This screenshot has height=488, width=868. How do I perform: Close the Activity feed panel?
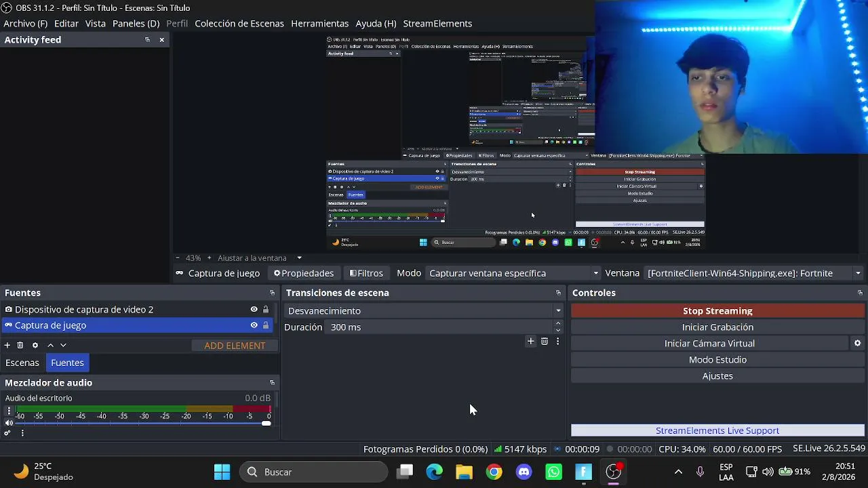pyautogui.click(x=161, y=40)
